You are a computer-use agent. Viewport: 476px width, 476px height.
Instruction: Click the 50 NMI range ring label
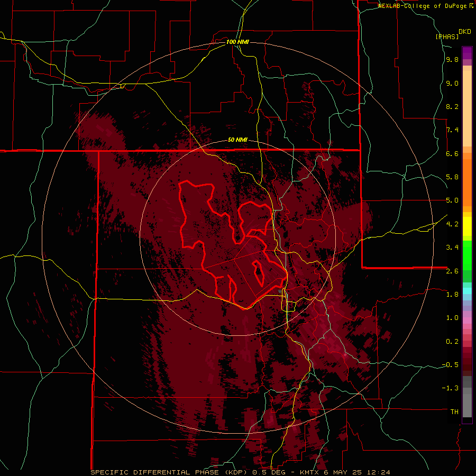click(x=237, y=140)
